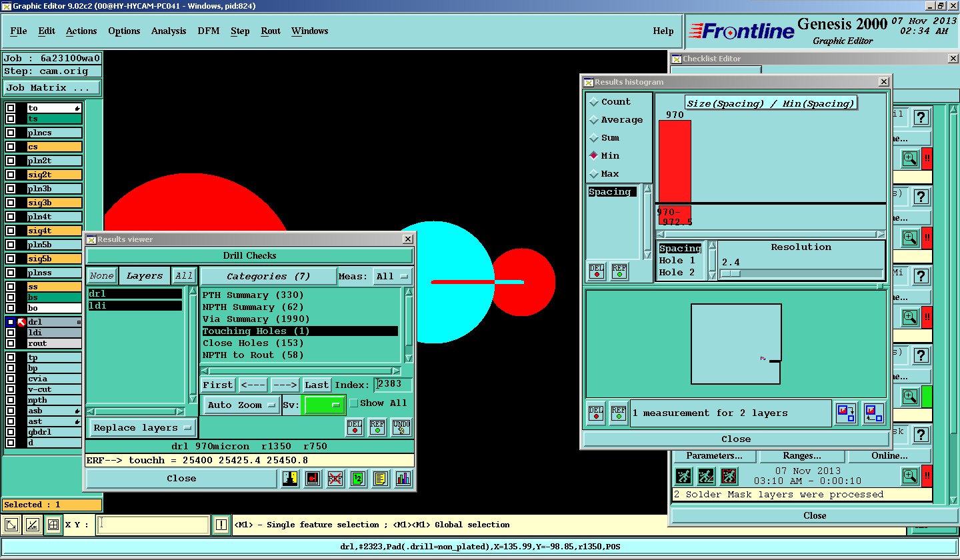Viewport: 960px width, 560px height.
Task: Enable the Show All checkbox
Action: pos(354,403)
